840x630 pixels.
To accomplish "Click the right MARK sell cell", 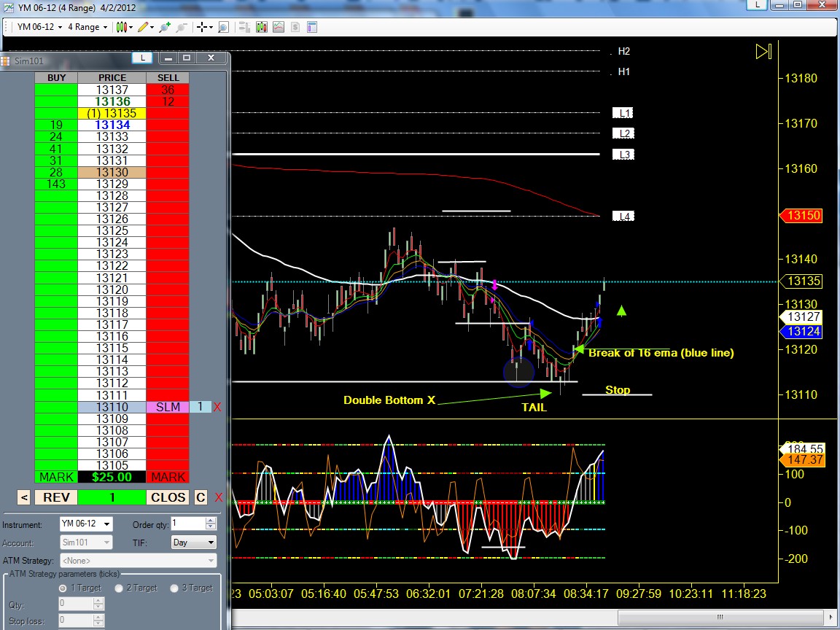I will 168,477.
